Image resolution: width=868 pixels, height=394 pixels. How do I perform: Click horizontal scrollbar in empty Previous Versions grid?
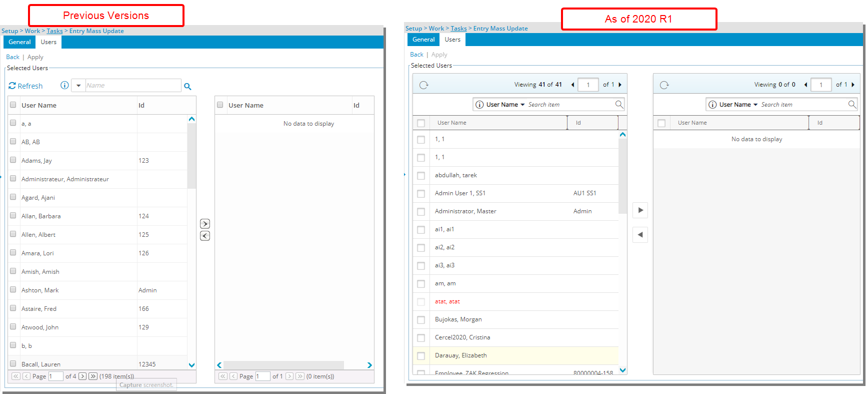283,365
